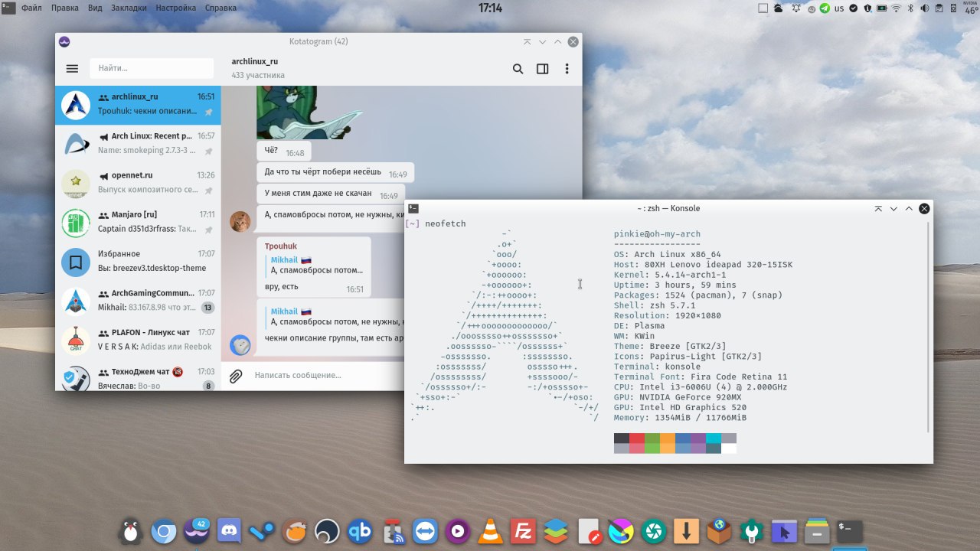980x551 pixels.
Task: Open the orange download arrow dock icon
Action: 687,530
